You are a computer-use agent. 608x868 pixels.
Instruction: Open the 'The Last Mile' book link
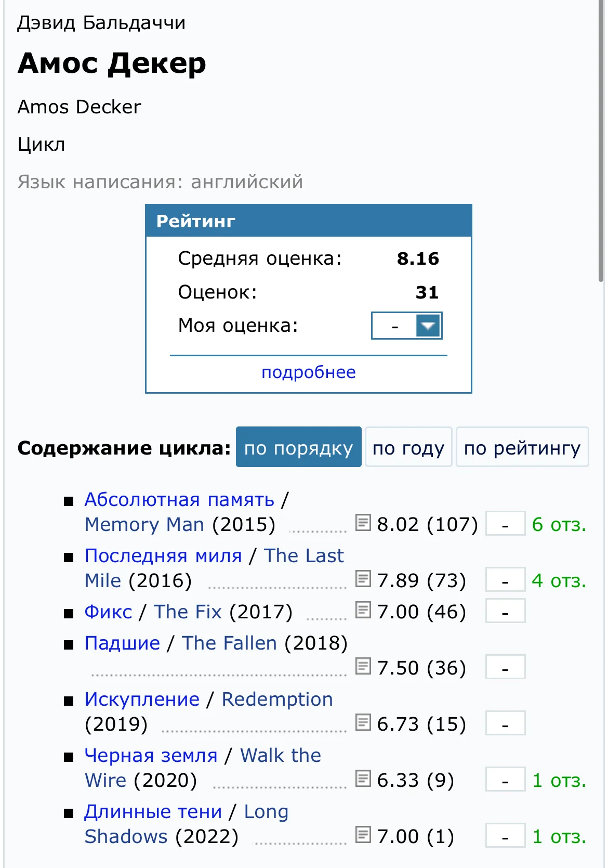[x=303, y=555]
